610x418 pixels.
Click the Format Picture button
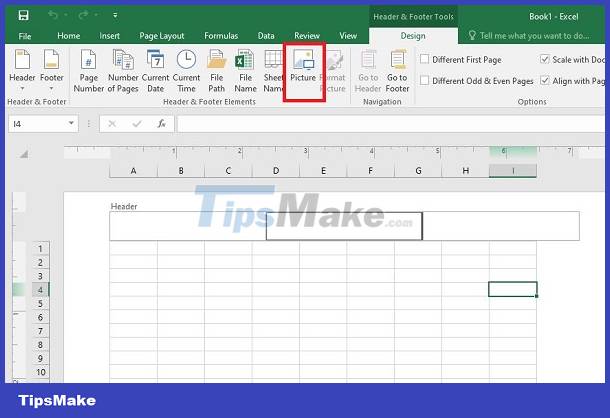click(x=333, y=71)
